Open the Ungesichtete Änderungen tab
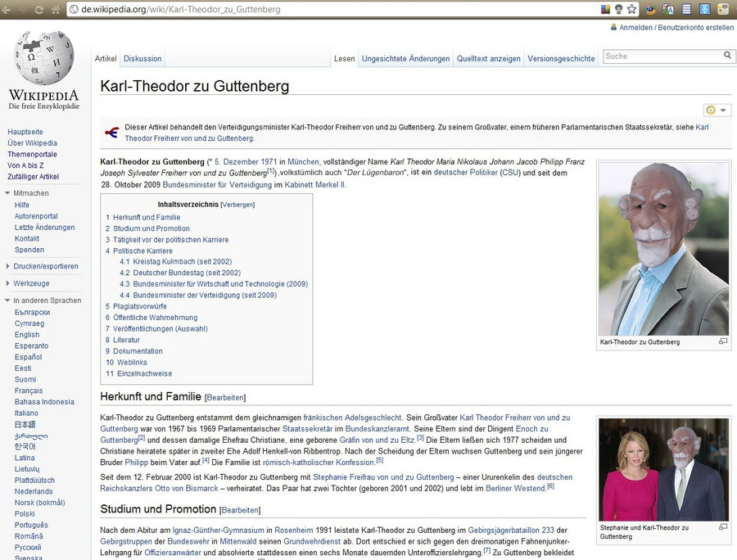 (405, 59)
